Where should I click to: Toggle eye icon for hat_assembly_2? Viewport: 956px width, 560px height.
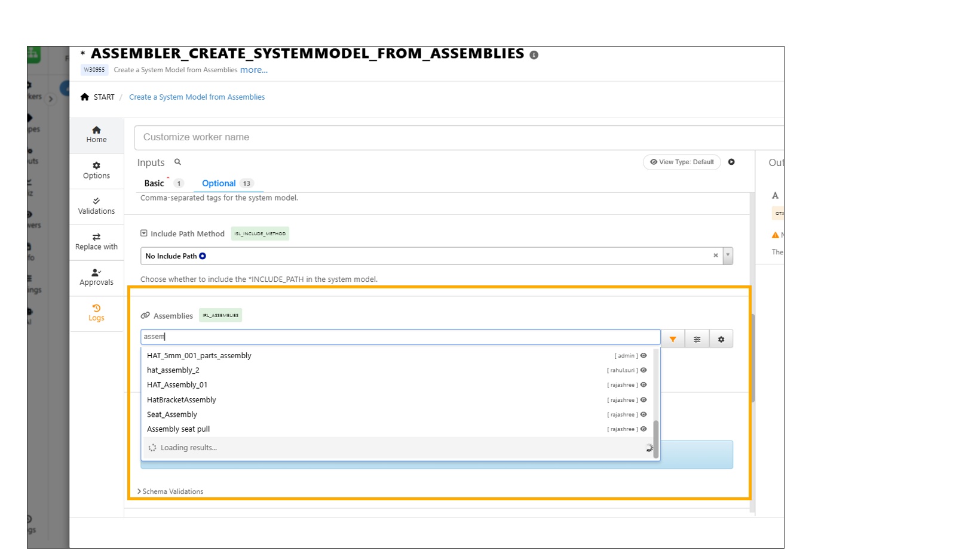(x=644, y=370)
